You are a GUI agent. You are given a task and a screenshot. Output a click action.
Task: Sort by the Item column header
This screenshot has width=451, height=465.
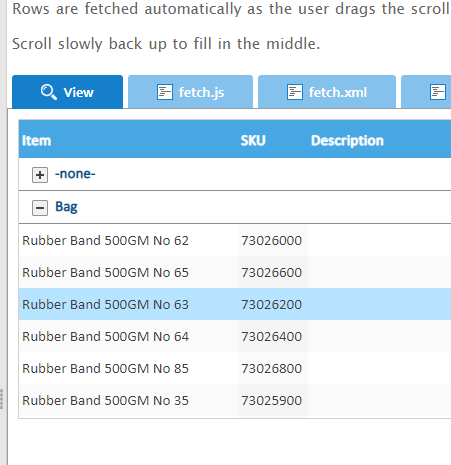coord(37,141)
